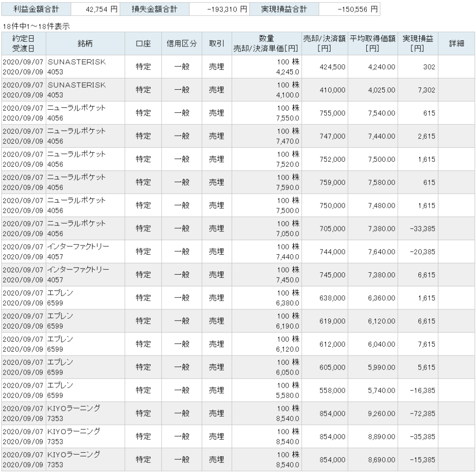
Task: Select the realized profit value 302
Action: pyautogui.click(x=429, y=67)
